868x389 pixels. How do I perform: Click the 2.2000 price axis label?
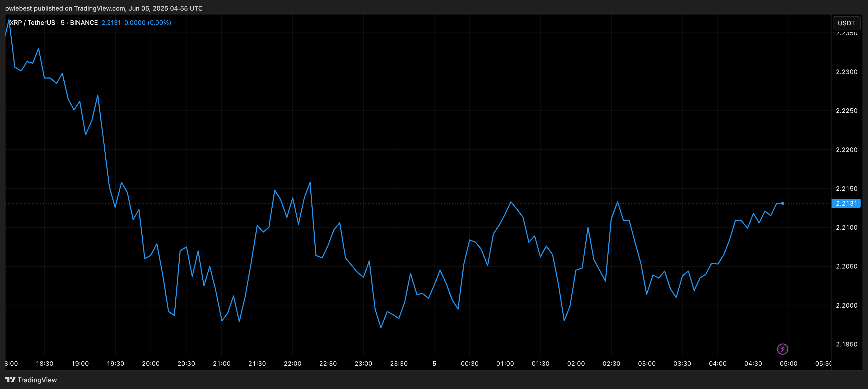pos(846,305)
